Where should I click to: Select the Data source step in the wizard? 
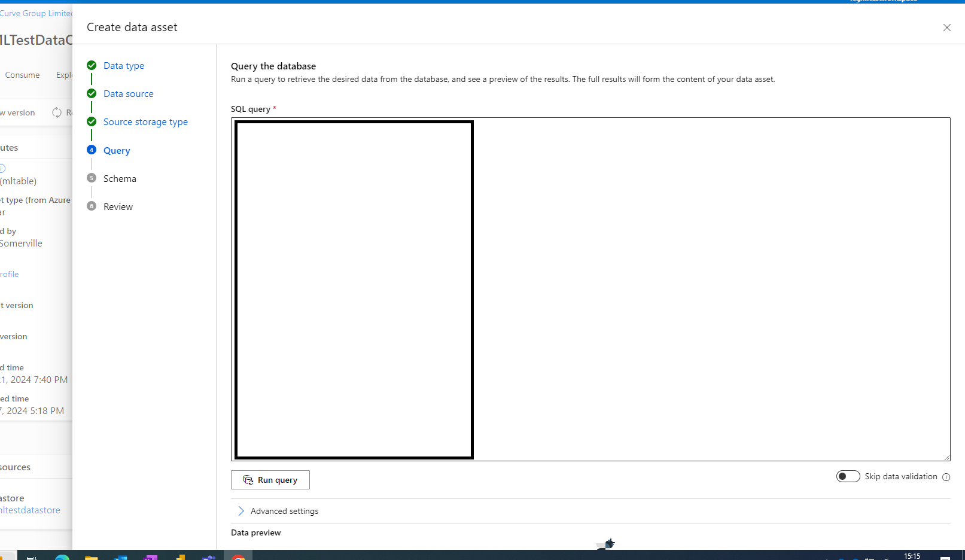128,93
